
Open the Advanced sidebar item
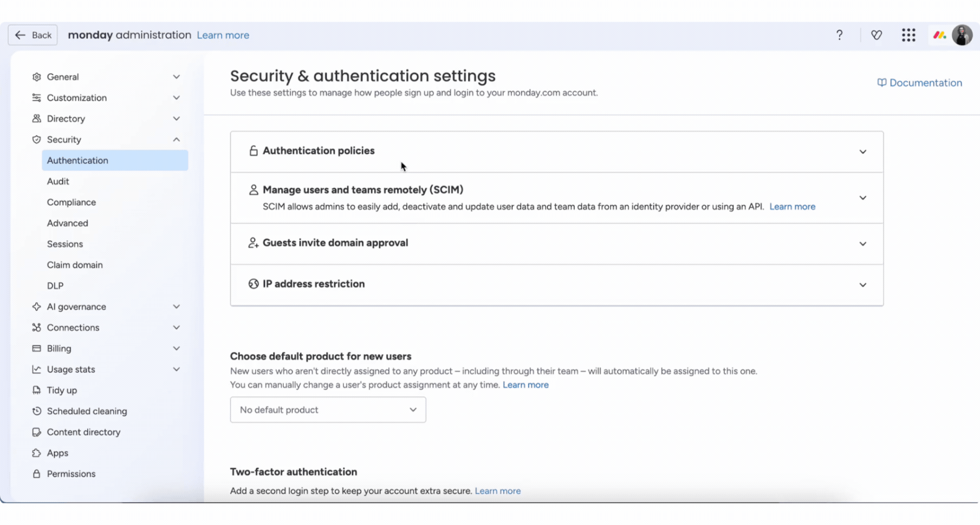pos(68,224)
